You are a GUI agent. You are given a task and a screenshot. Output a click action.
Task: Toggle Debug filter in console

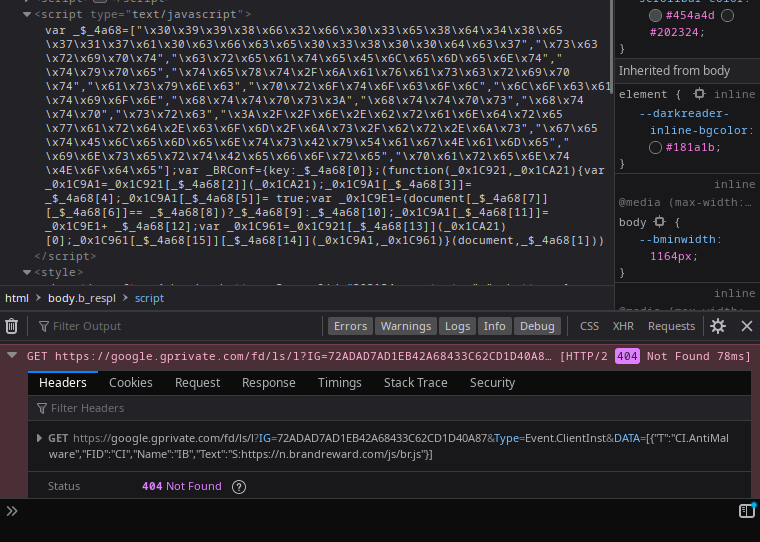point(537,326)
